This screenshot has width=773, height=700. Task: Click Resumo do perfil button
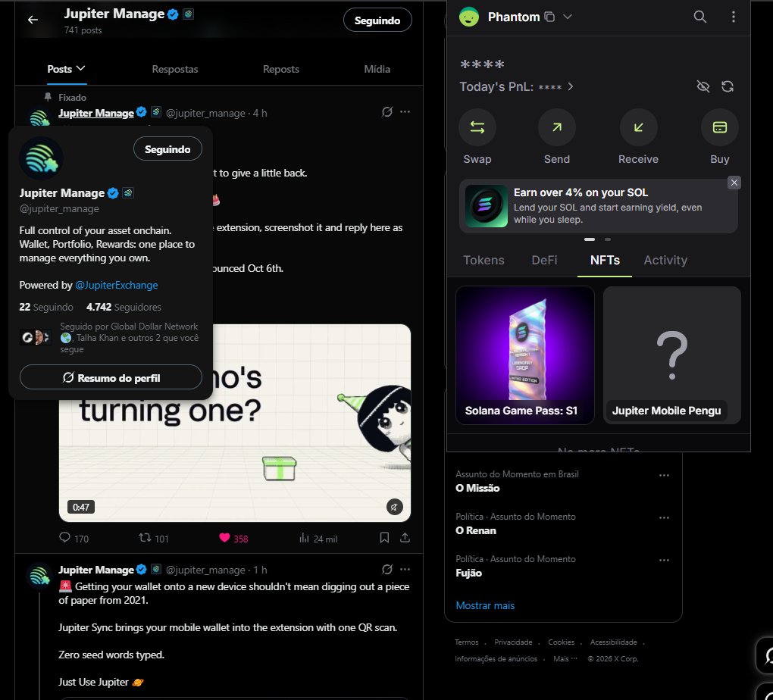tap(111, 377)
